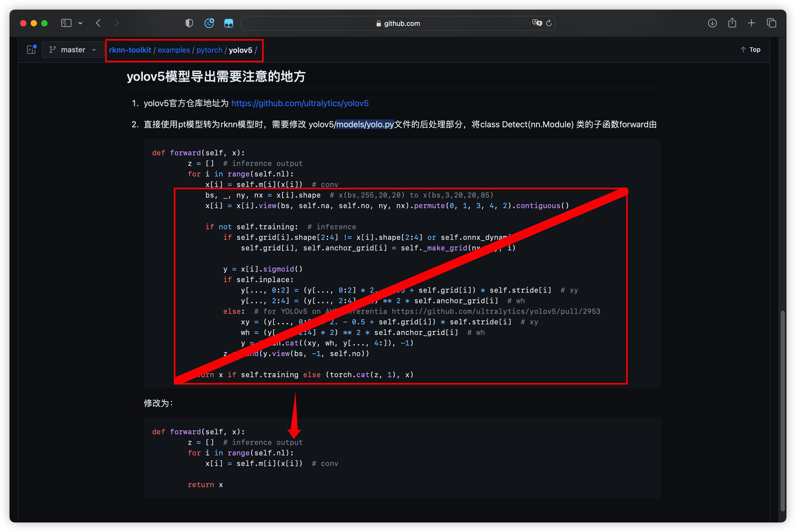The height and width of the screenshot is (532, 796).
Task: Click 'return x' in second code block
Action: pos(205,484)
